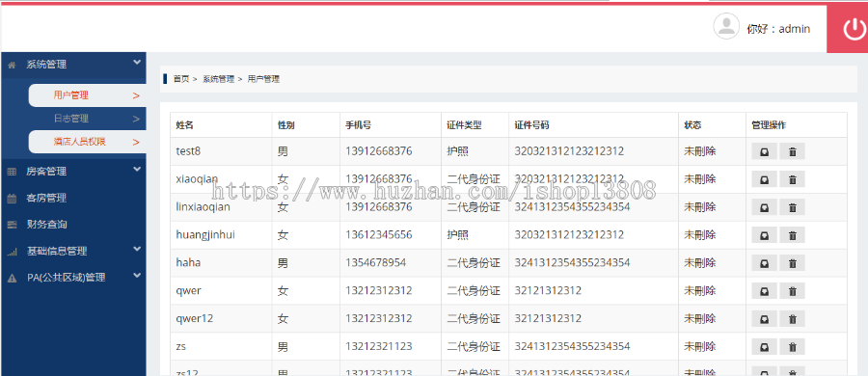Screen dimensions: 868x376
Task: Click the calendar icon beside 客房管理
Action: click(x=12, y=199)
